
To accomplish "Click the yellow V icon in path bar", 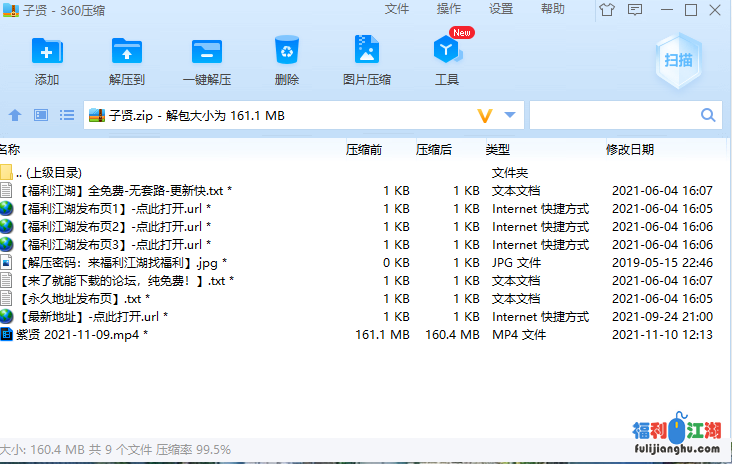I will 486,116.
